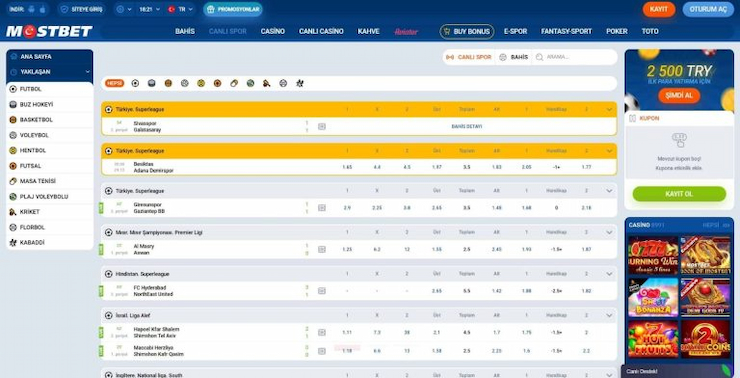Click the Mostbet logo

[x=50, y=31]
